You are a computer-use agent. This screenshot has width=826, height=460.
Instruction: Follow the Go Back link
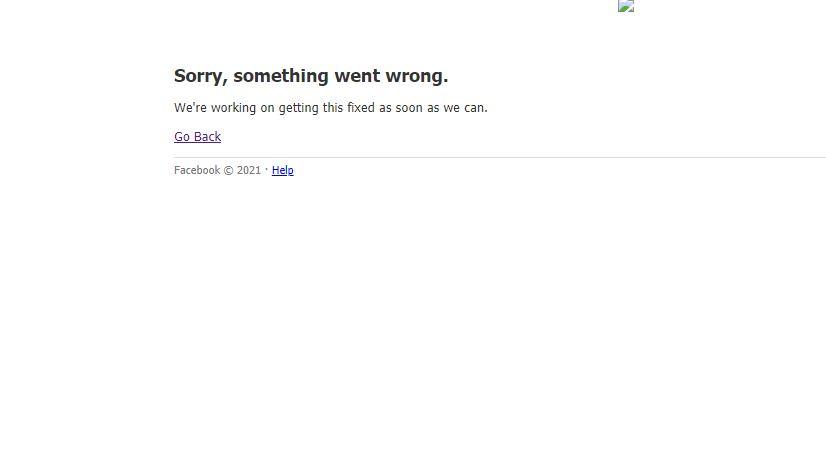[x=198, y=136]
